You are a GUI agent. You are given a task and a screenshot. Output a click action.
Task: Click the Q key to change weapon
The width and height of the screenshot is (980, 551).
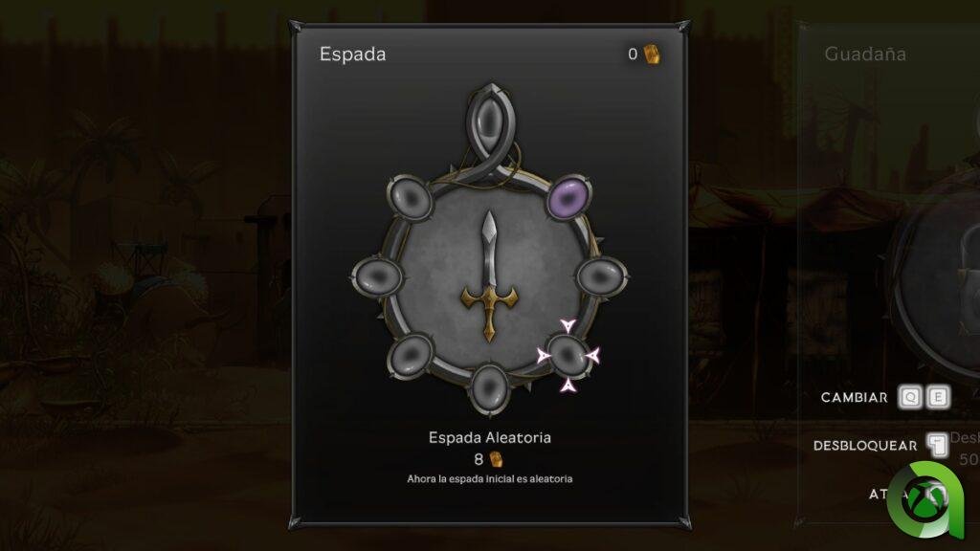910,397
